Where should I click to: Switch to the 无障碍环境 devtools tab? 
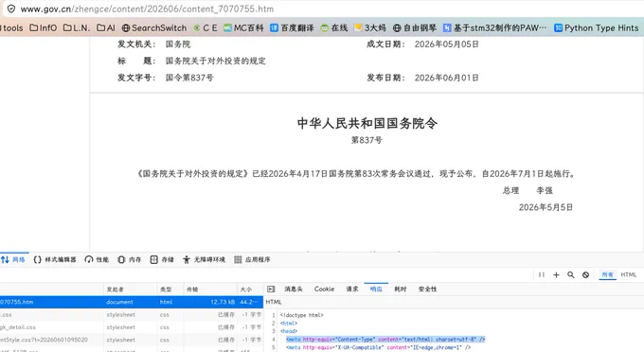pyautogui.click(x=205, y=259)
